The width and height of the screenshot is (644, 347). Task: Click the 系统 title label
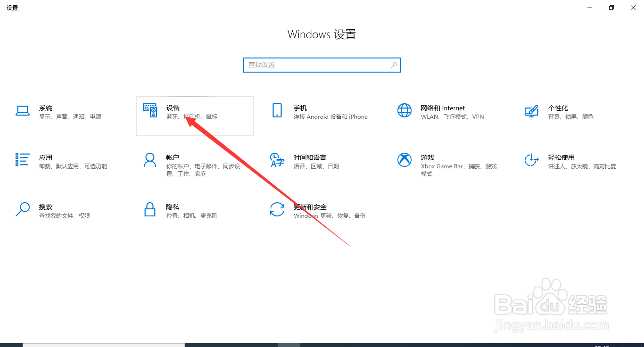tap(46, 108)
